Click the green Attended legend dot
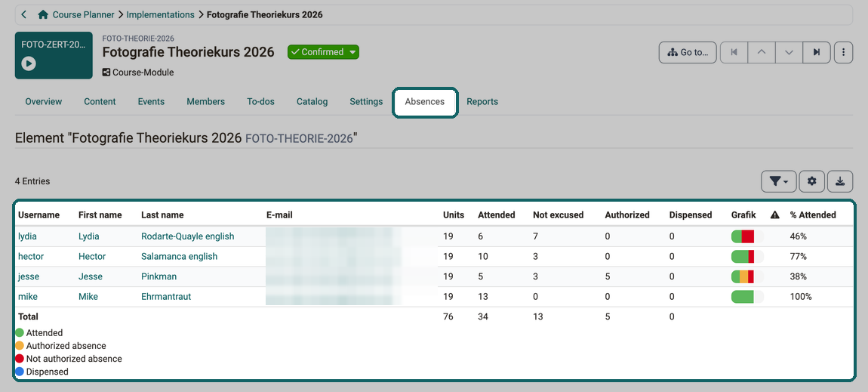This screenshot has height=392, width=868. [20, 333]
